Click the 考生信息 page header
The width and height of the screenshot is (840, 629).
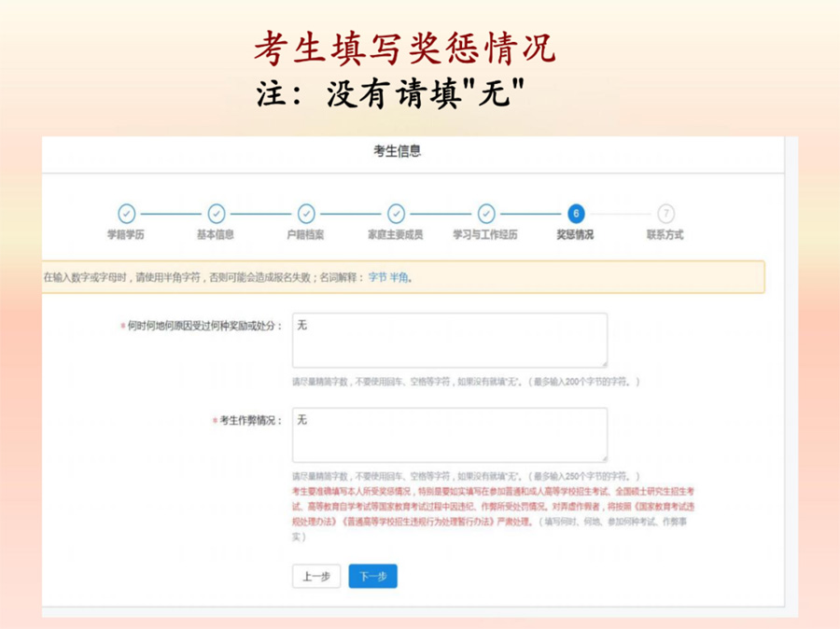tap(397, 151)
